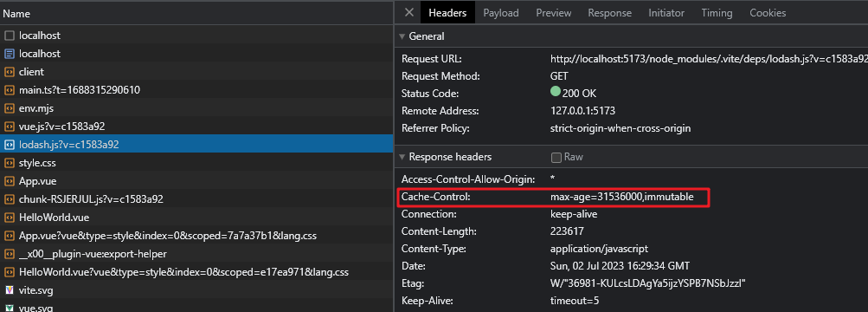This screenshot has width=868, height=312.
Task: Click the icon beside HelloWorld.vue scoped=e17ea971 style request
Action: click(10, 273)
